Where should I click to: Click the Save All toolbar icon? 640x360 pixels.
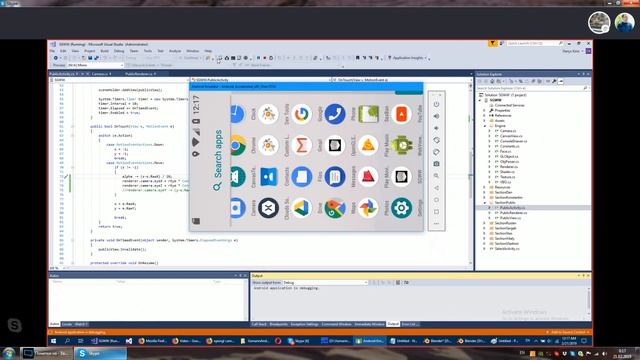pos(96,58)
